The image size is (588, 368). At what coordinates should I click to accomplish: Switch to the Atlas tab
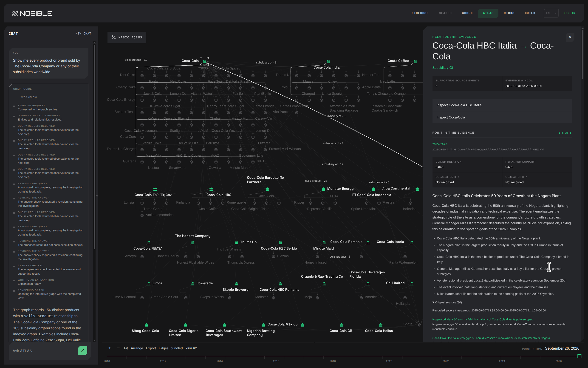[488, 13]
